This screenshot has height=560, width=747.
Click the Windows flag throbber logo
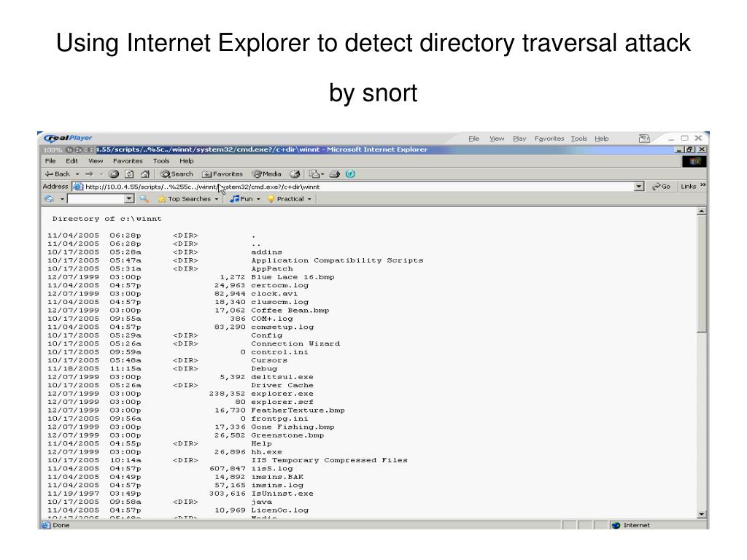click(694, 161)
